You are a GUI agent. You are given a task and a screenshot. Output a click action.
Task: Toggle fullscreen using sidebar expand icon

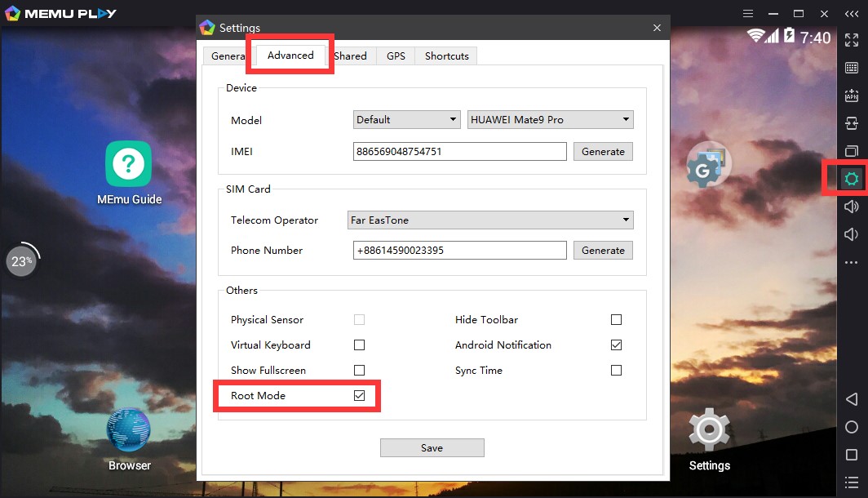click(851, 40)
